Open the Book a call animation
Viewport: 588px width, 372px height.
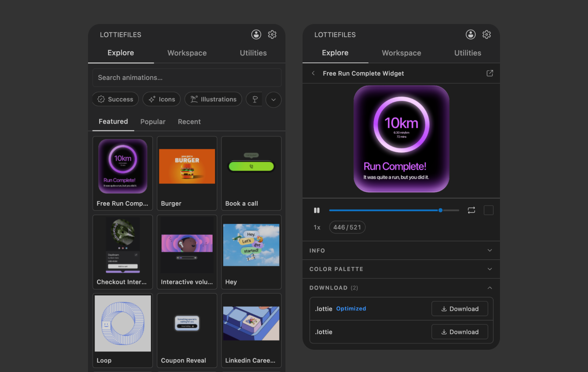pos(251,173)
